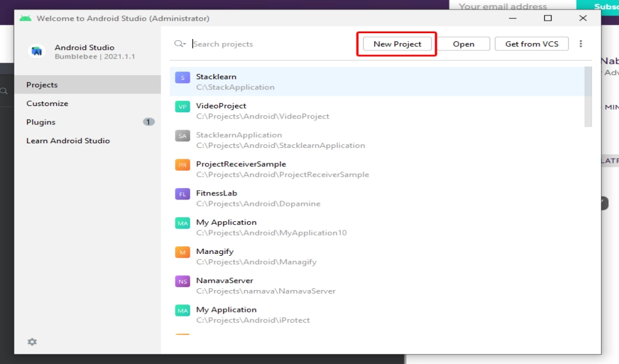Click path C:\Projects\Android\VideoProject
Screen dimensions: 619x364
pos(263,116)
